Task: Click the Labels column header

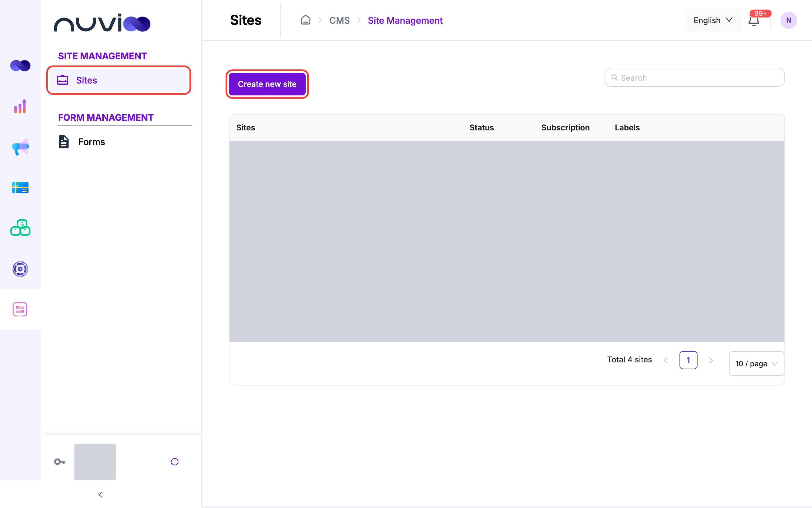Action: (x=627, y=128)
